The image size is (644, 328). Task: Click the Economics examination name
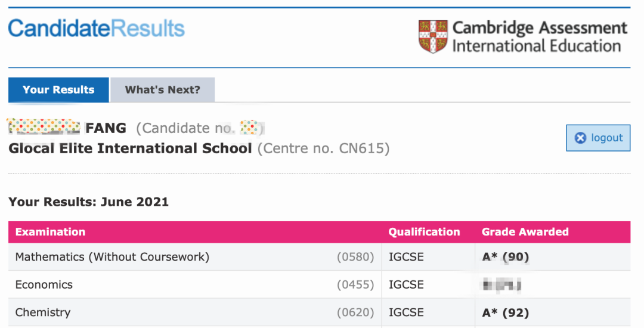(x=44, y=284)
